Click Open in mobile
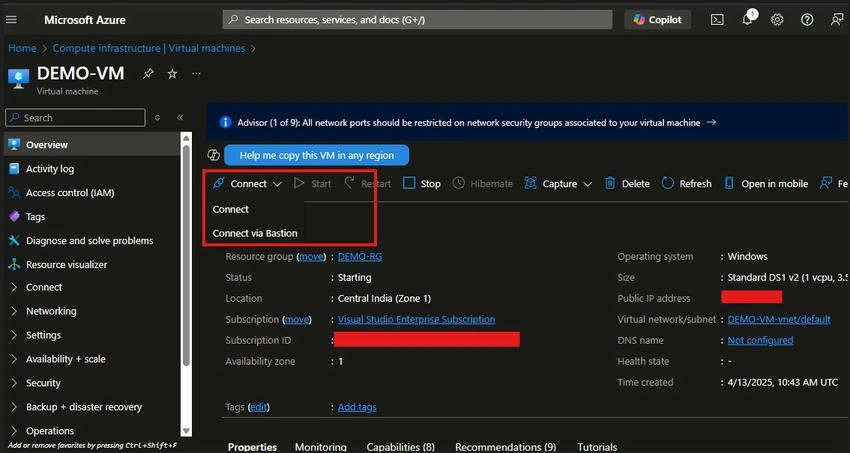Viewport: 850px width, 453px height. pos(766,184)
